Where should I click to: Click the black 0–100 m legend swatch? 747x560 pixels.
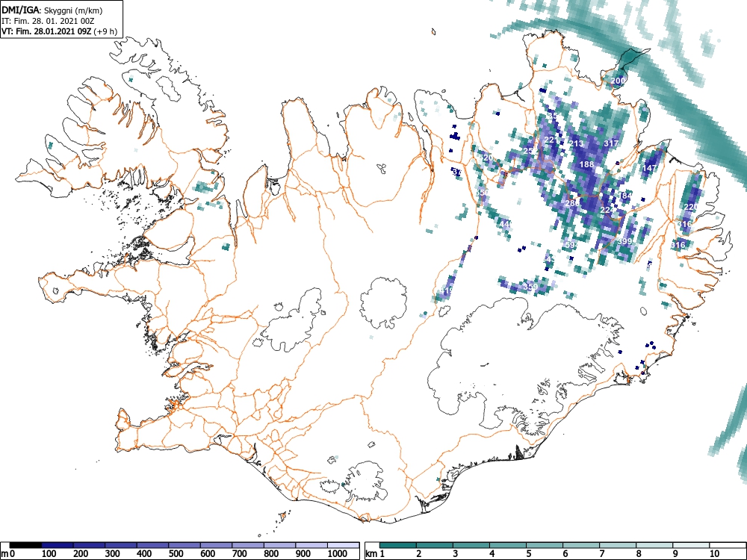[x=25, y=545]
